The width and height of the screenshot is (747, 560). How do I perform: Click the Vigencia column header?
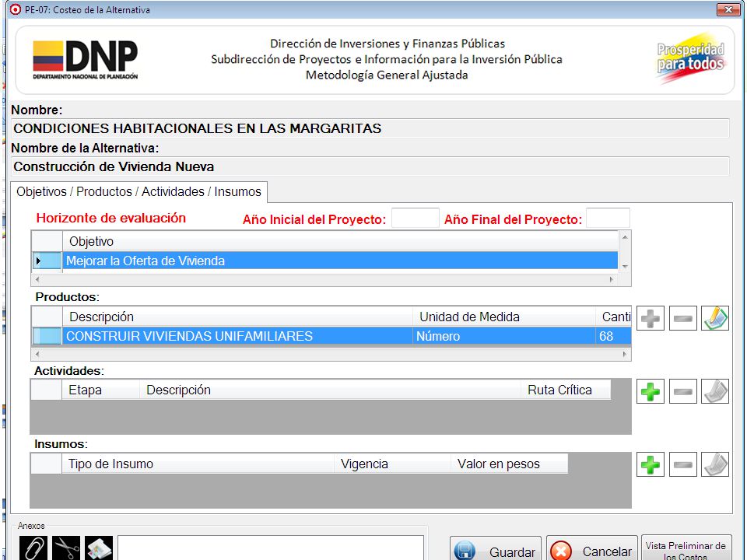(392, 464)
